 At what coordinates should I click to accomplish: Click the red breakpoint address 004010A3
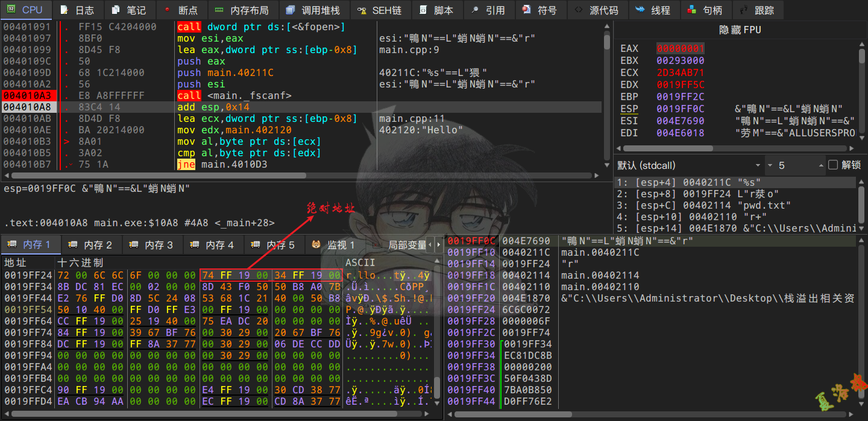(29, 96)
